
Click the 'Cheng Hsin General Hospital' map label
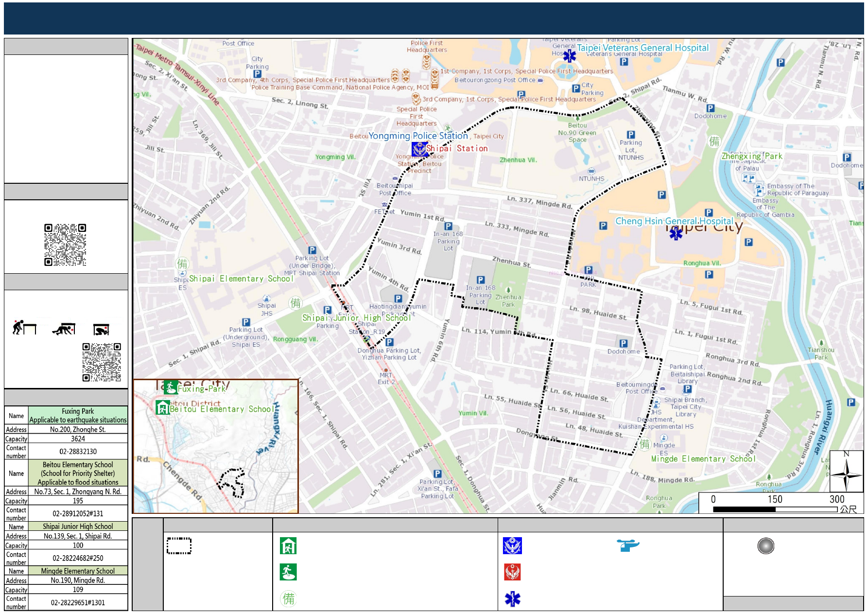coord(674,221)
